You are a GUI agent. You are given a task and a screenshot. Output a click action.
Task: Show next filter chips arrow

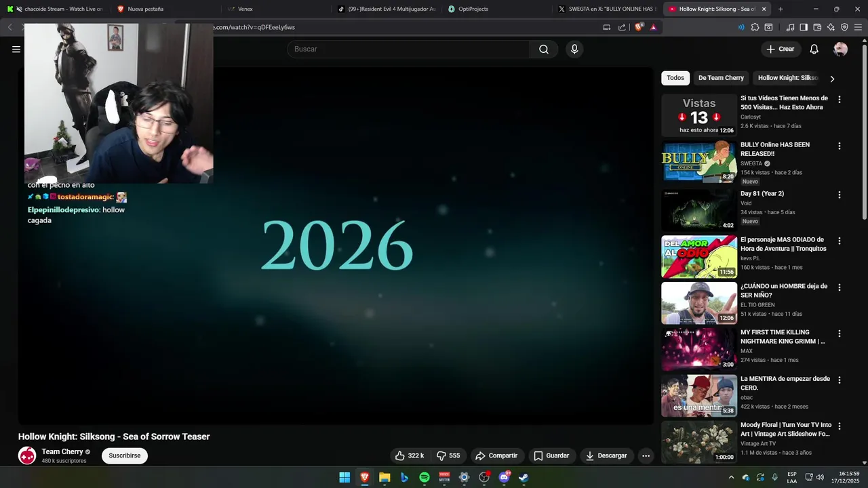click(832, 79)
